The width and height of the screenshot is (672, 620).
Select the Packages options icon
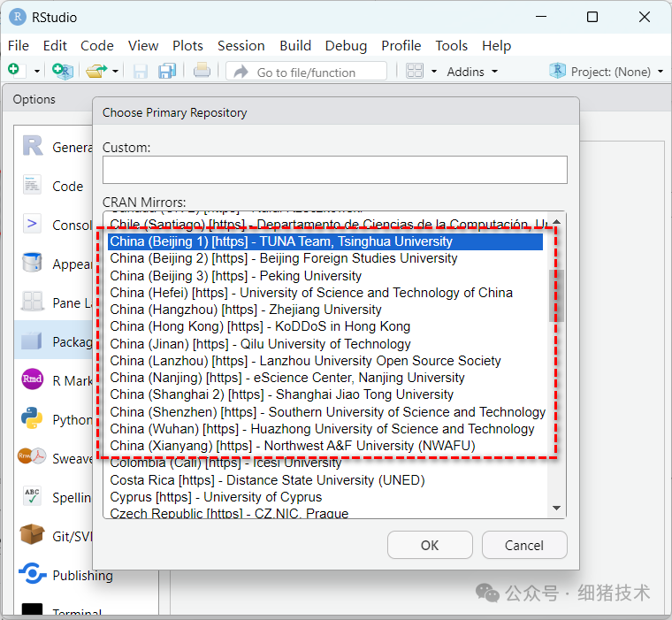click(x=32, y=341)
